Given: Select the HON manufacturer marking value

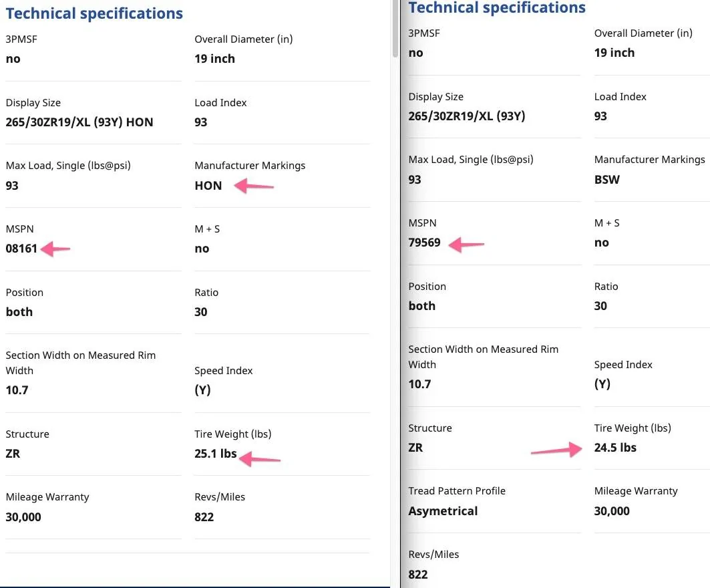Looking at the screenshot, I should (208, 186).
